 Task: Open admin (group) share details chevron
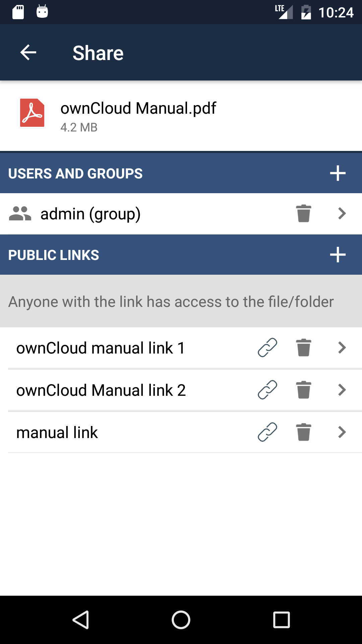[342, 214]
